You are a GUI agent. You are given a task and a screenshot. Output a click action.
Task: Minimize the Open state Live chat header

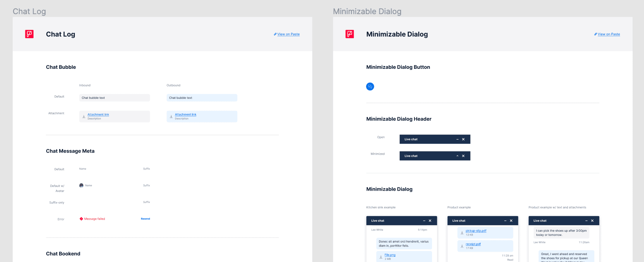pyautogui.click(x=457, y=139)
